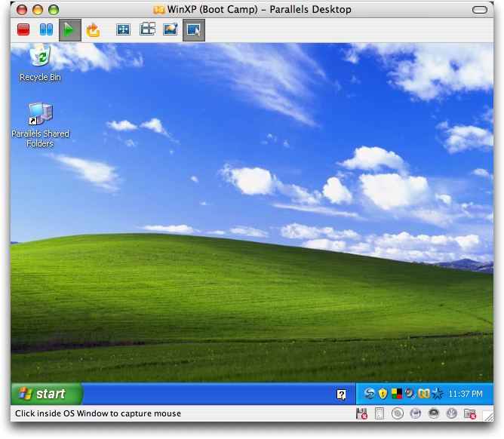Screen dimensions: 504x439
Task: Click the USB controller status icon
Action: tap(452, 413)
